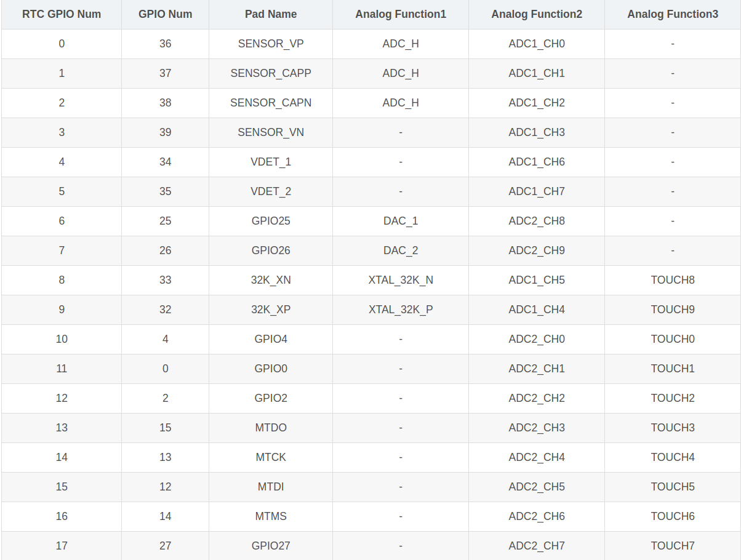This screenshot has height=560, width=741.
Task: Select the MTMS pad name cell
Action: click(x=271, y=516)
